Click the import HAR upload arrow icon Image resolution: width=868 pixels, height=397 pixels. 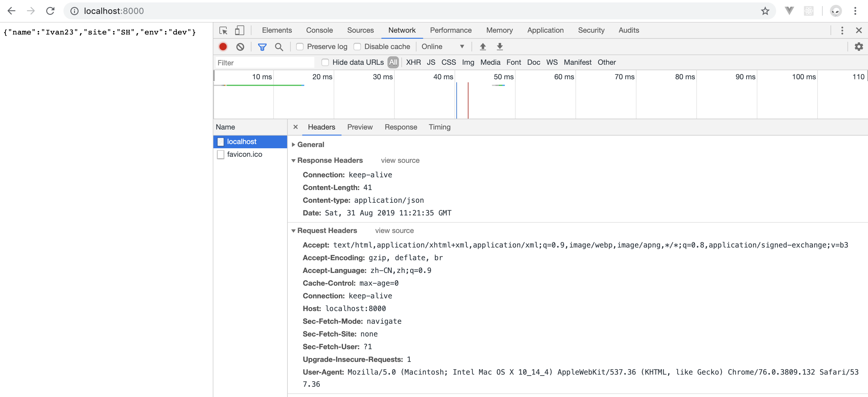point(483,47)
